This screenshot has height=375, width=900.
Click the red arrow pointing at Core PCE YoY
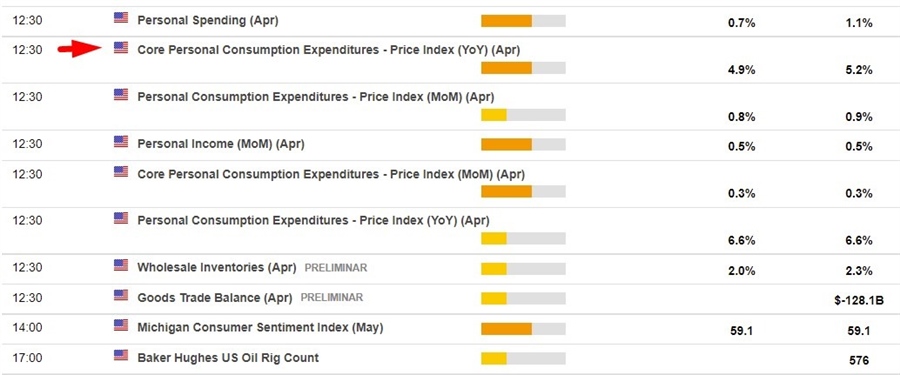(80, 49)
